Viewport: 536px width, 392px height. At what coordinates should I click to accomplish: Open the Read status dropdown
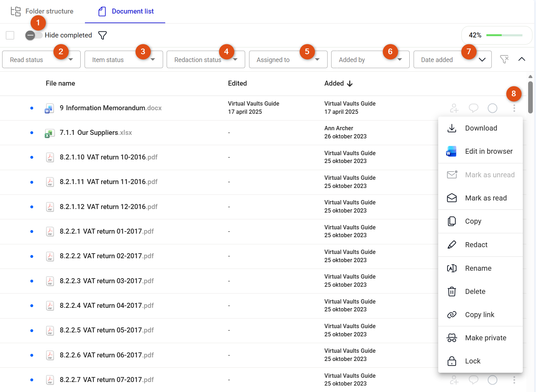coord(41,60)
